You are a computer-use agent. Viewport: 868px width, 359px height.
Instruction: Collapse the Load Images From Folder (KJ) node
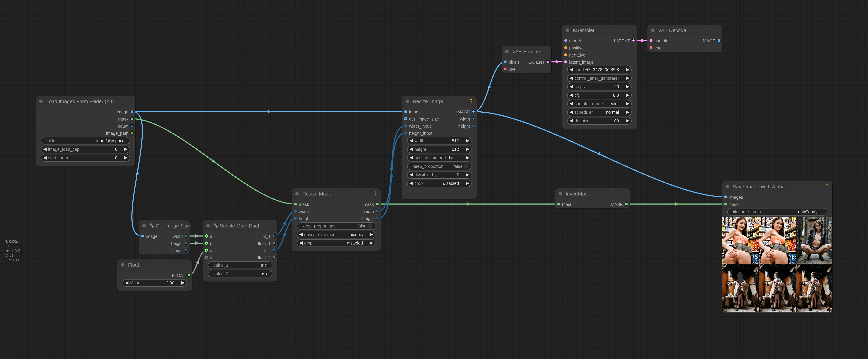41,101
